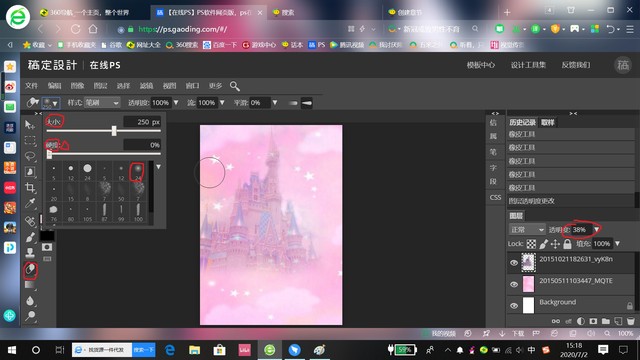Hide the 20150511103447_MQTE layer

click(514, 284)
